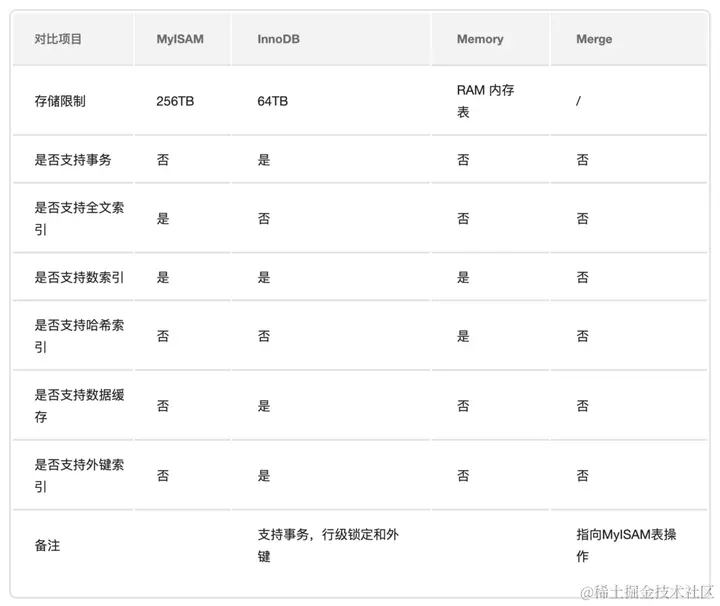Click the 存储限制 row label
This screenshot has height=606, width=720.
(x=60, y=101)
